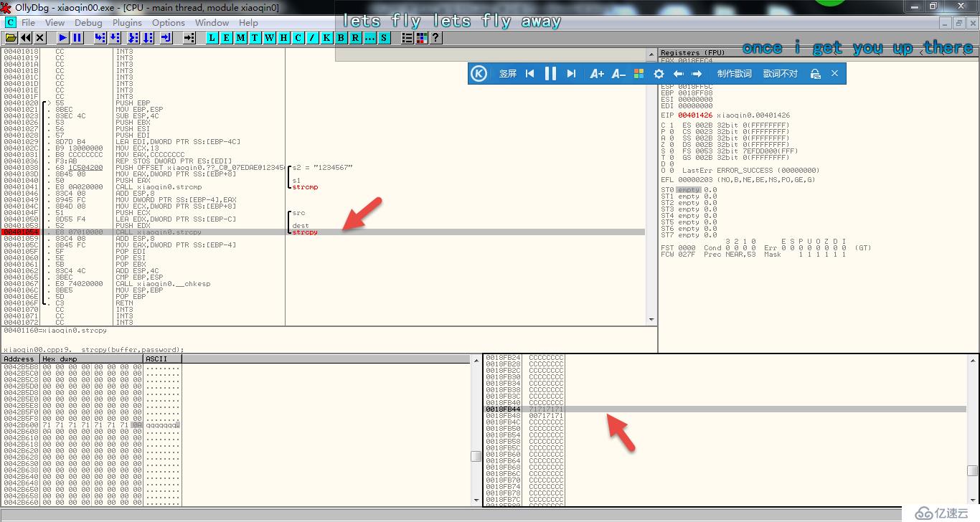980x522 pixels.
Task: Click the CPU child window C system icon
Action: click(10, 22)
